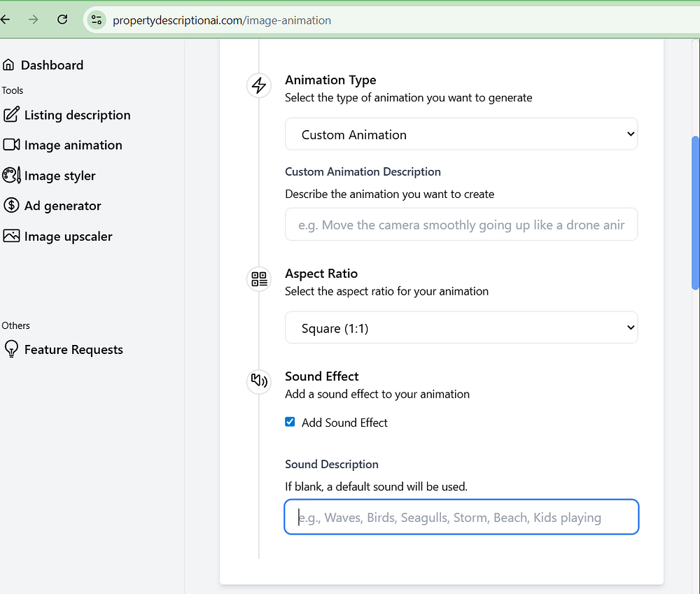
Task: Click the Aspect Ratio grid icon
Action: 259,279
